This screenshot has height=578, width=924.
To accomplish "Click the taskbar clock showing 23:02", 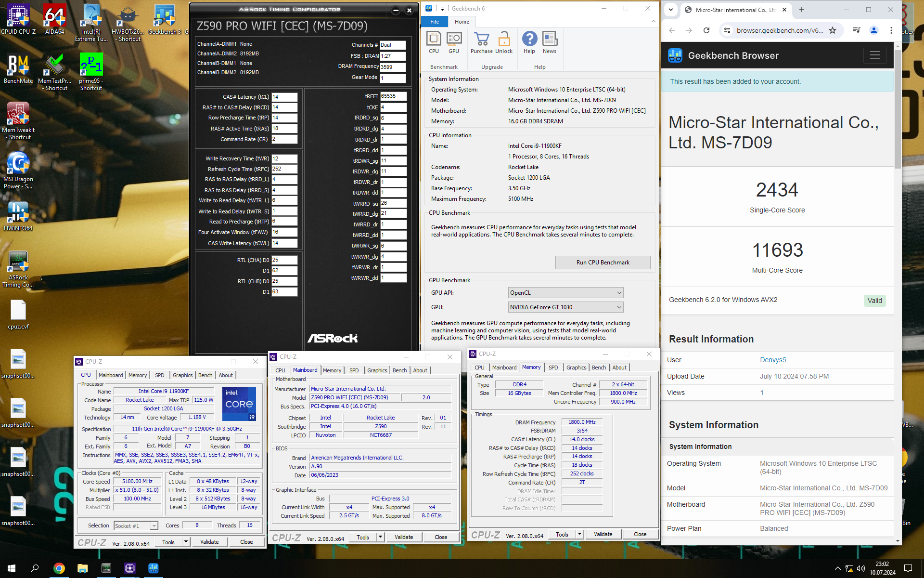I will pyautogui.click(x=882, y=568).
